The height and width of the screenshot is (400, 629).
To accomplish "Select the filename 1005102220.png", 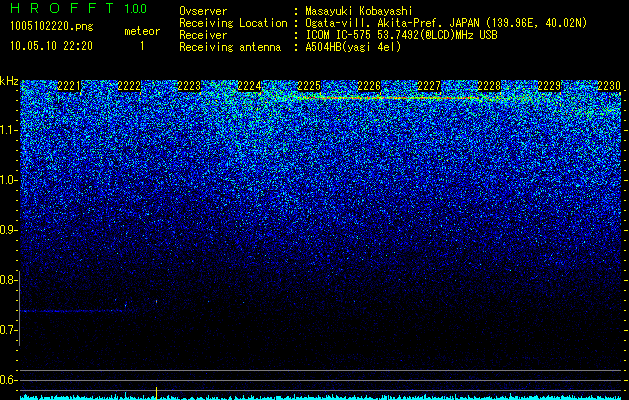I will [52, 27].
